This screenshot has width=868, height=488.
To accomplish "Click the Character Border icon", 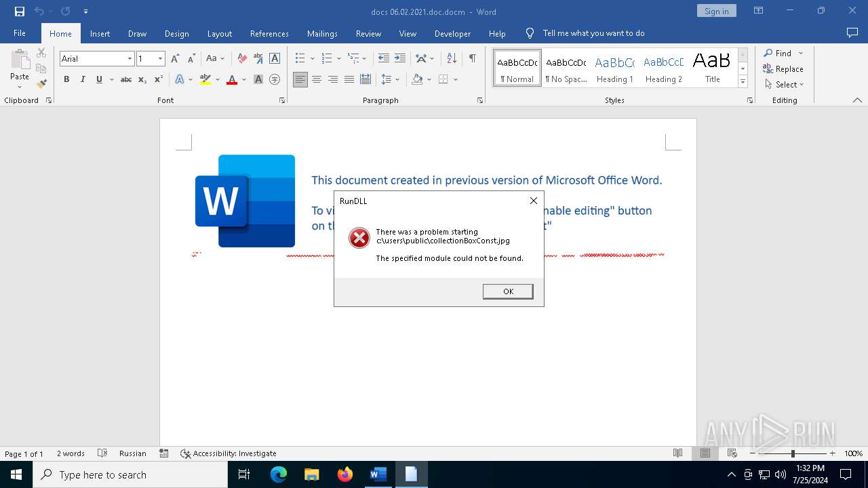I will point(275,59).
